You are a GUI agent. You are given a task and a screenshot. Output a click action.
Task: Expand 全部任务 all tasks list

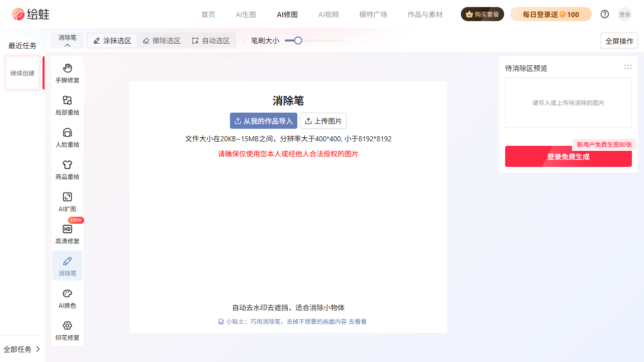point(22,349)
